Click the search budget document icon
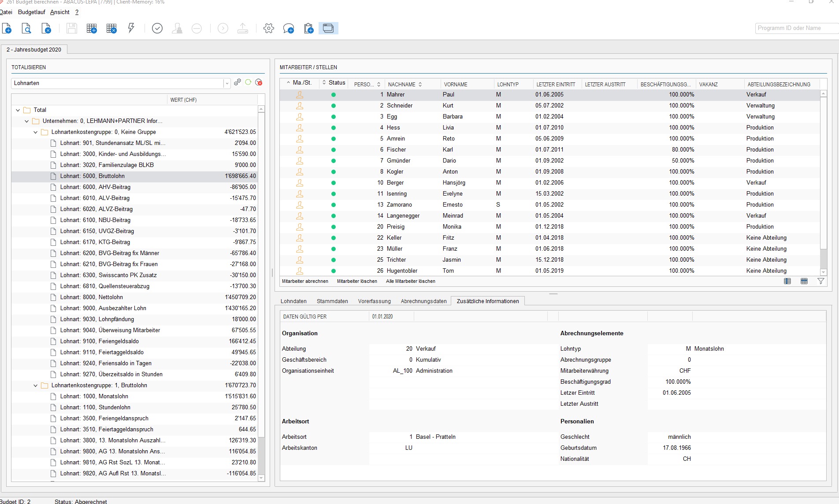Image resolution: width=839 pixels, height=504 pixels. [26, 29]
